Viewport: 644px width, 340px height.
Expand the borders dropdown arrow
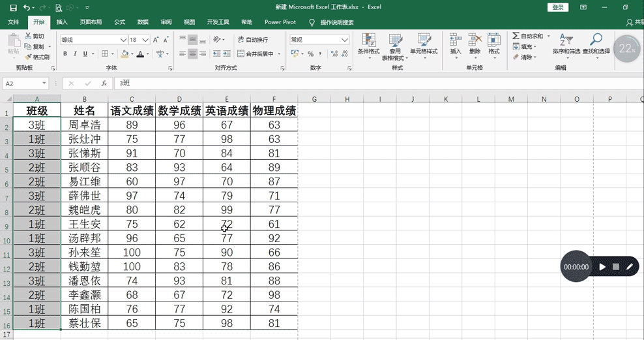coord(113,54)
